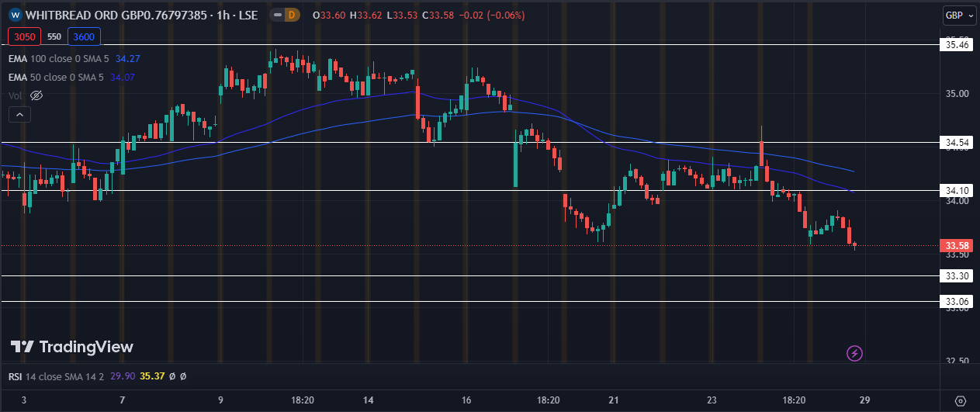
Task: Click date label 7 on time axis
Action: click(123, 400)
